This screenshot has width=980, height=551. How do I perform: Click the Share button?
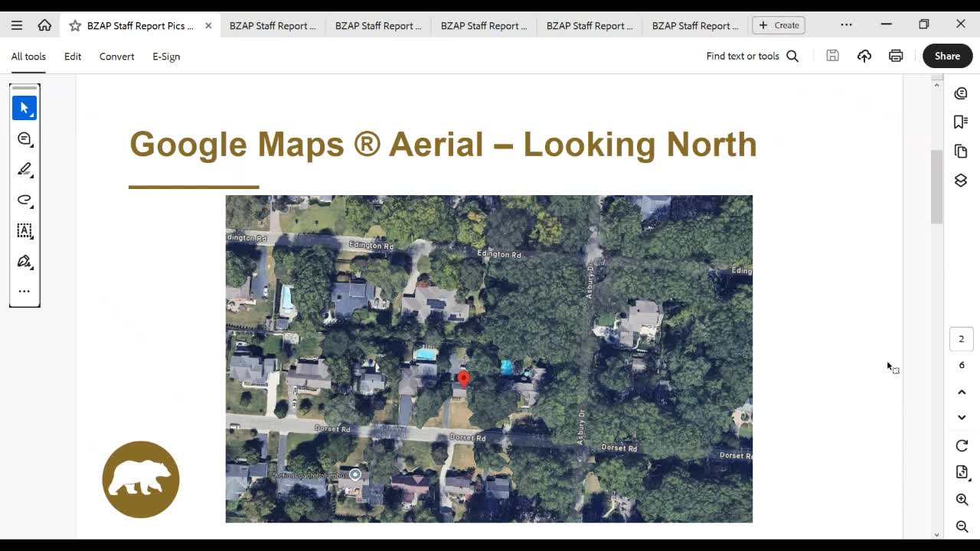pyautogui.click(x=947, y=56)
